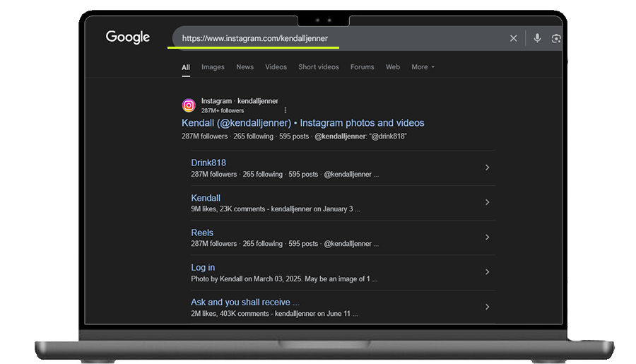Open the Short videos tab

coord(319,67)
